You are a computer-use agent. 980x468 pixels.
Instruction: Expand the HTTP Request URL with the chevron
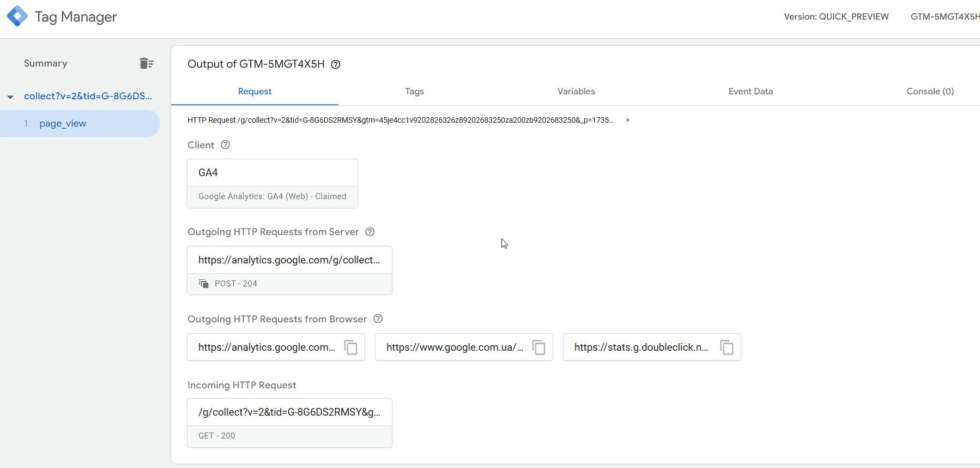click(627, 120)
